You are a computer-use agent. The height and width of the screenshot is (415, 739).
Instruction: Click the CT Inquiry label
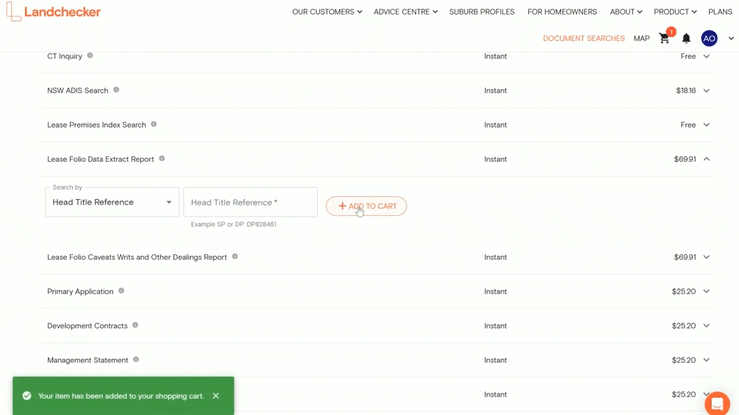pyautogui.click(x=65, y=56)
